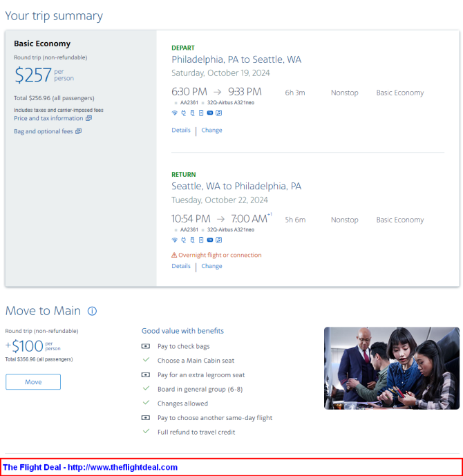Click the money icon beside Pay for an extra legroom seat

(146, 375)
